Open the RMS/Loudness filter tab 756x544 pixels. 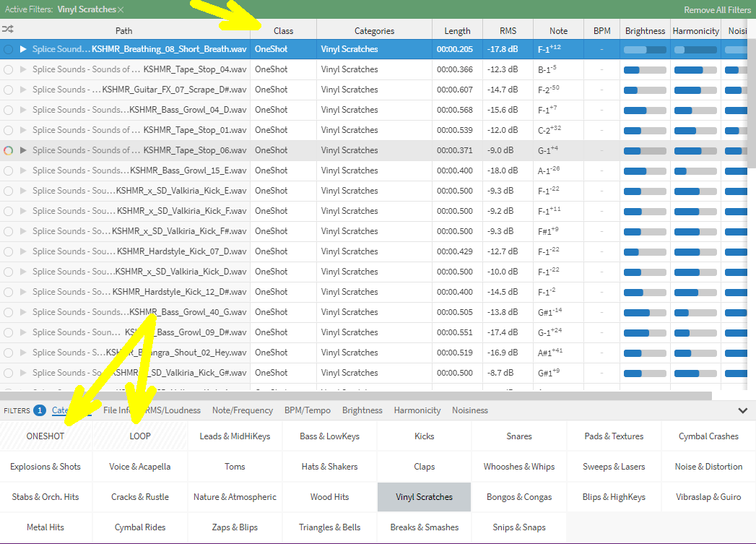173,410
